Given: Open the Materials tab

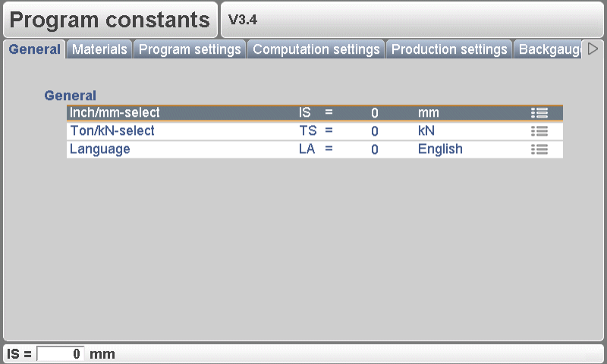Looking at the screenshot, I should [x=99, y=50].
